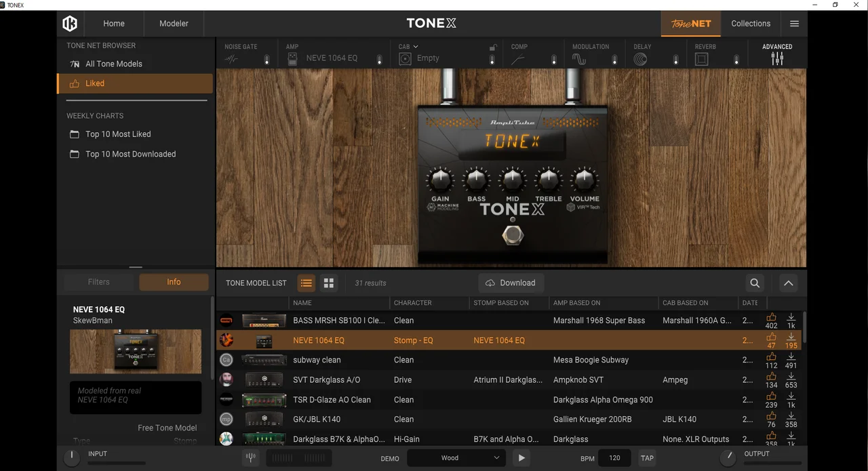Switch to the Modeler tab
868x471 pixels.
tap(174, 24)
